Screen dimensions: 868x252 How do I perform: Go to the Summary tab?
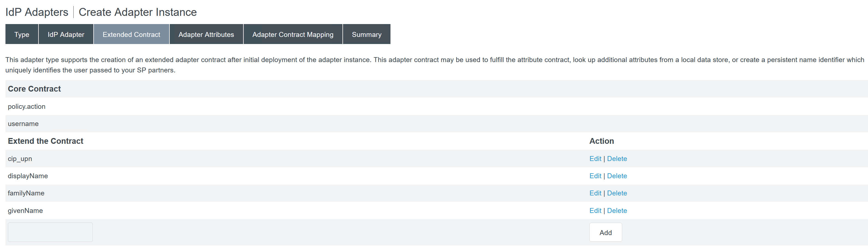click(x=367, y=34)
